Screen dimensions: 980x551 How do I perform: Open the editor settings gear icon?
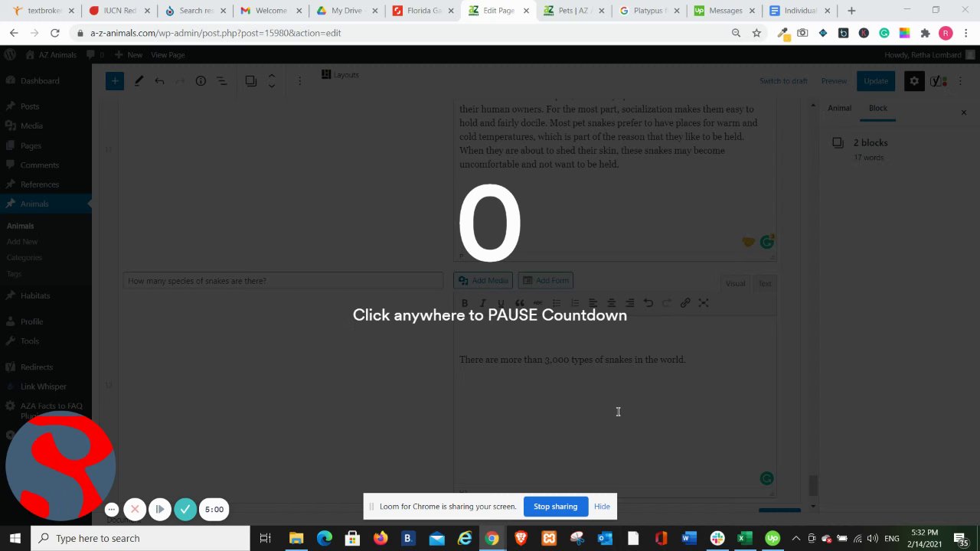point(914,81)
